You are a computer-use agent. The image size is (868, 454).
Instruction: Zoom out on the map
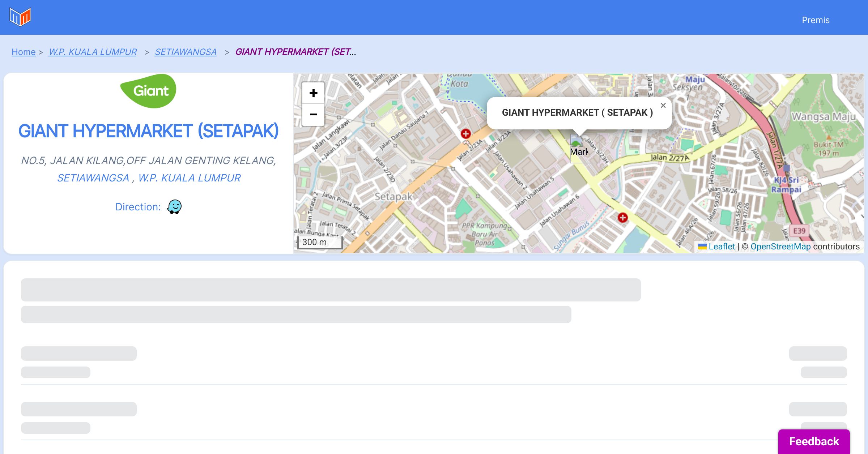(313, 115)
